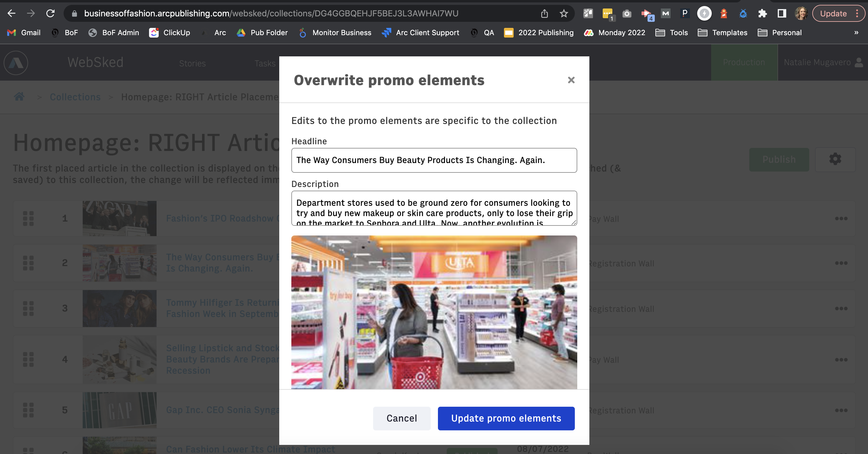
Task: Click the Ulta store promo image
Action: 434,312
